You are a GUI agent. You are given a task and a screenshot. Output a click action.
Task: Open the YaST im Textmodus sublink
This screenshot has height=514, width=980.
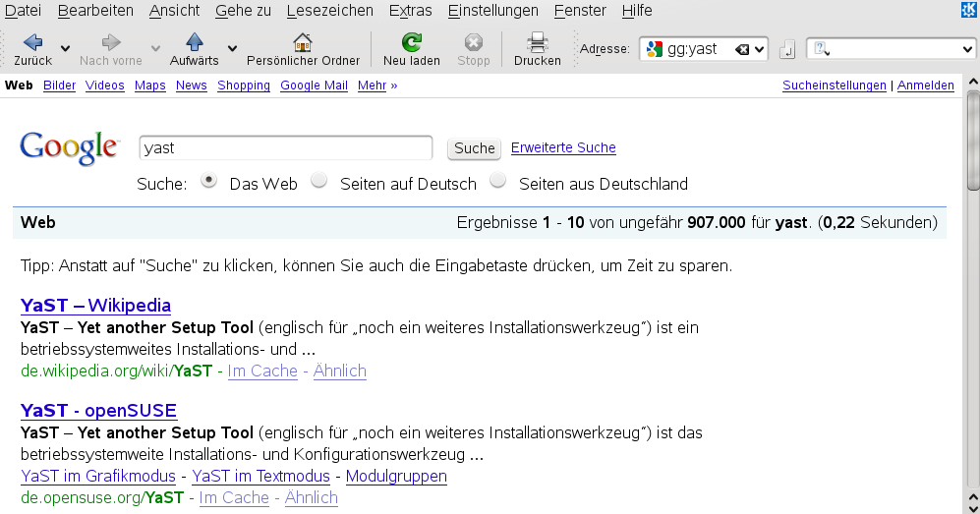coord(261,476)
